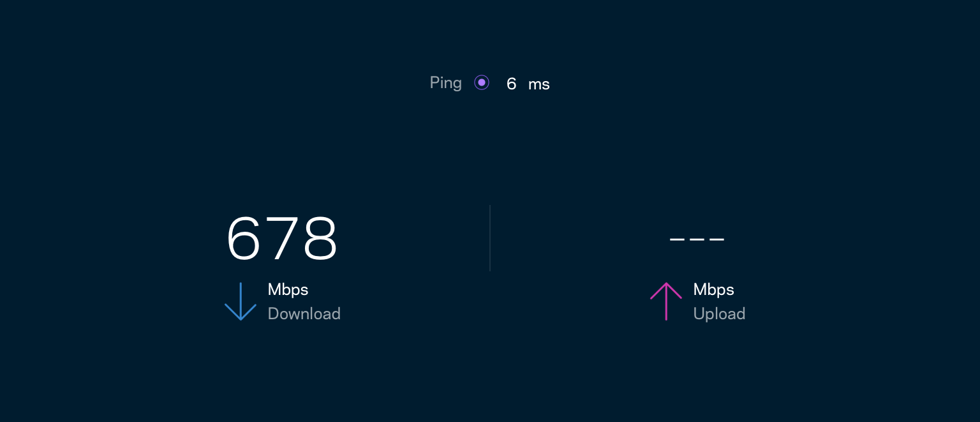Click the Upload label

tap(720, 313)
